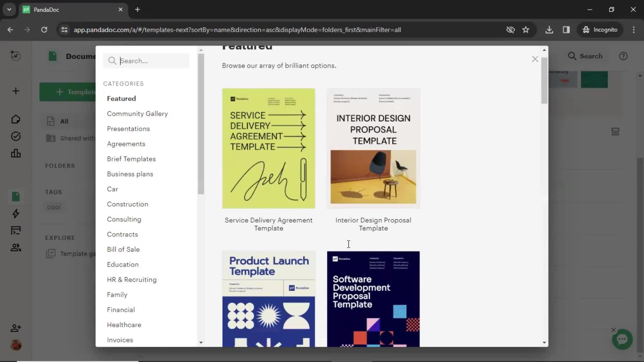Click the Contacts icon in sidebar
The width and height of the screenshot is (644, 362).
point(15,247)
